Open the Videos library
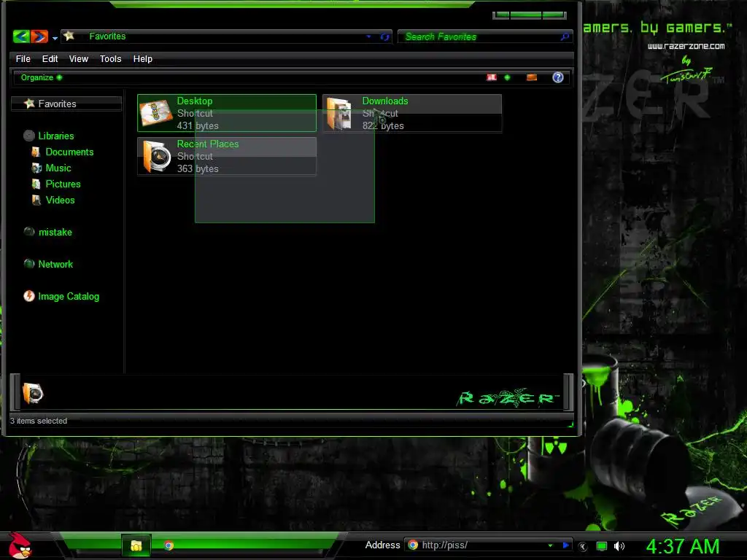The image size is (747, 560). pyautogui.click(x=60, y=200)
